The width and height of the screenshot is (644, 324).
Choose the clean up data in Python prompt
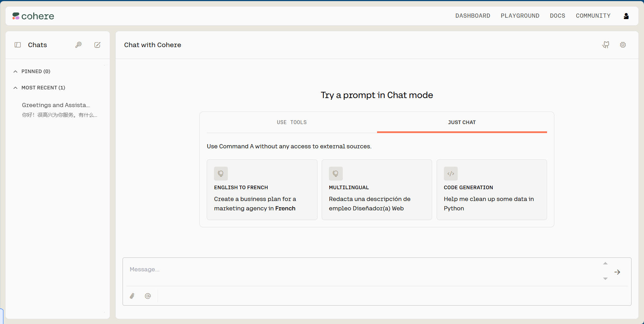[492, 190]
